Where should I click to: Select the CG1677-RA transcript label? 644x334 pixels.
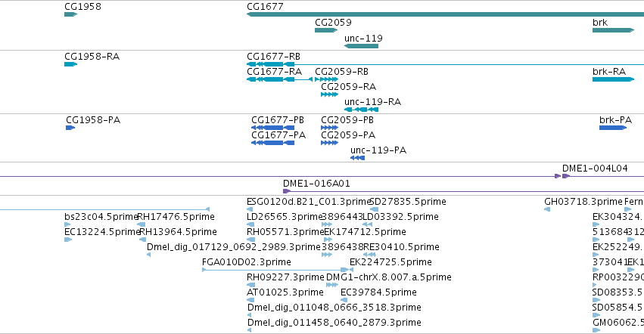pyautogui.click(x=275, y=72)
